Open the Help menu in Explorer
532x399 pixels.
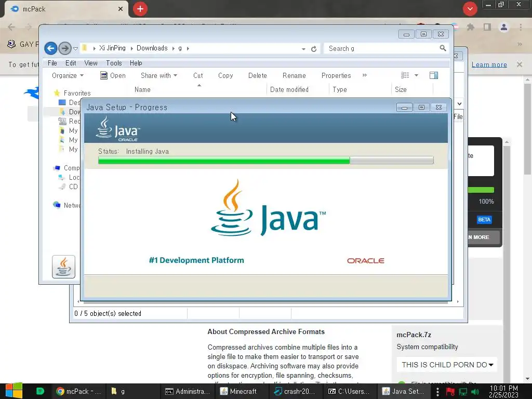(136, 63)
